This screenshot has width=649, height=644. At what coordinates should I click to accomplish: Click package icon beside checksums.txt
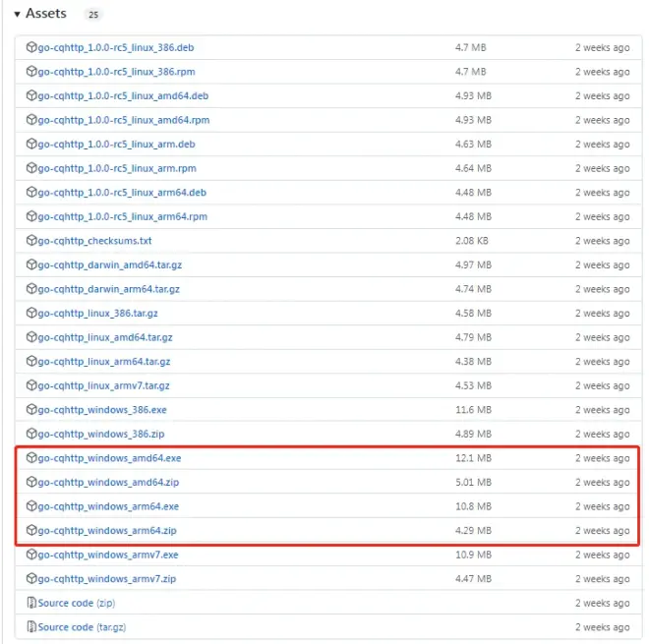point(31,240)
